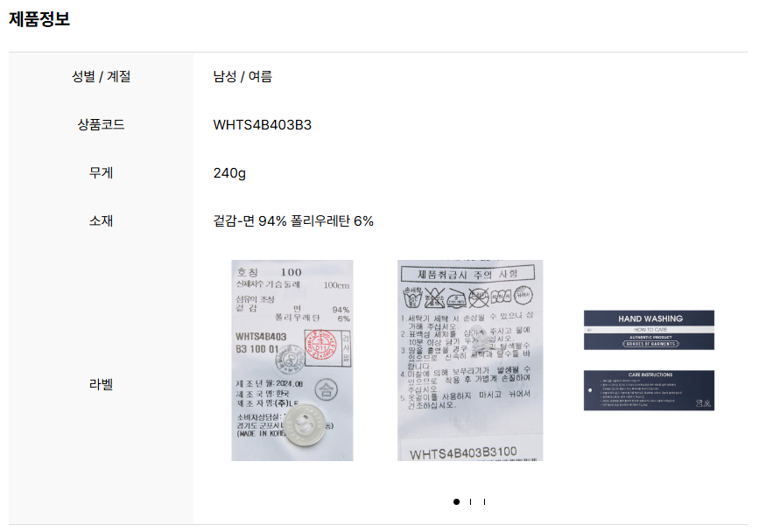This screenshot has height=532, width=773.
Task: Open the 제품취급시 주의사항 care label photo
Action: (x=470, y=360)
